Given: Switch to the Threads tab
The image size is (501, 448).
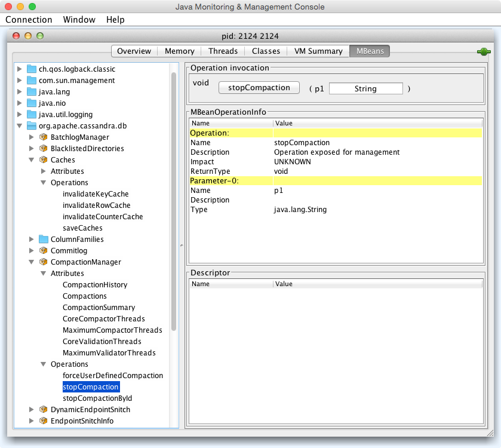Looking at the screenshot, I should pos(223,51).
